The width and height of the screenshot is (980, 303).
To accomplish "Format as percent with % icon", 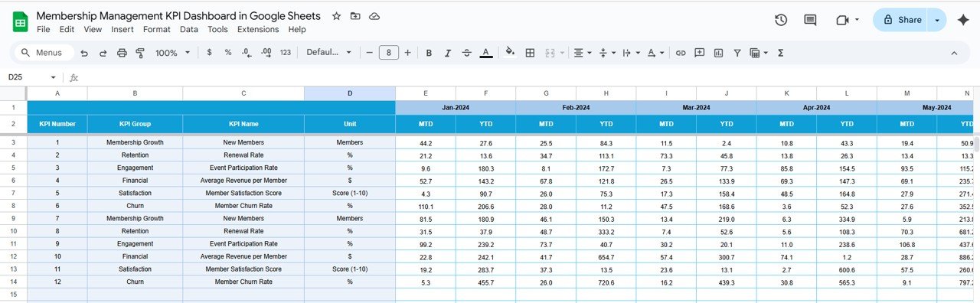I will pyautogui.click(x=227, y=53).
